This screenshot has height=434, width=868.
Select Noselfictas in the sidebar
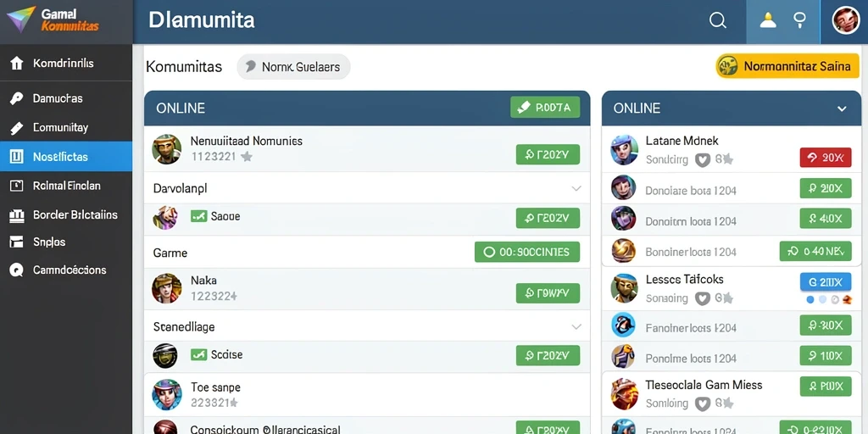66,157
